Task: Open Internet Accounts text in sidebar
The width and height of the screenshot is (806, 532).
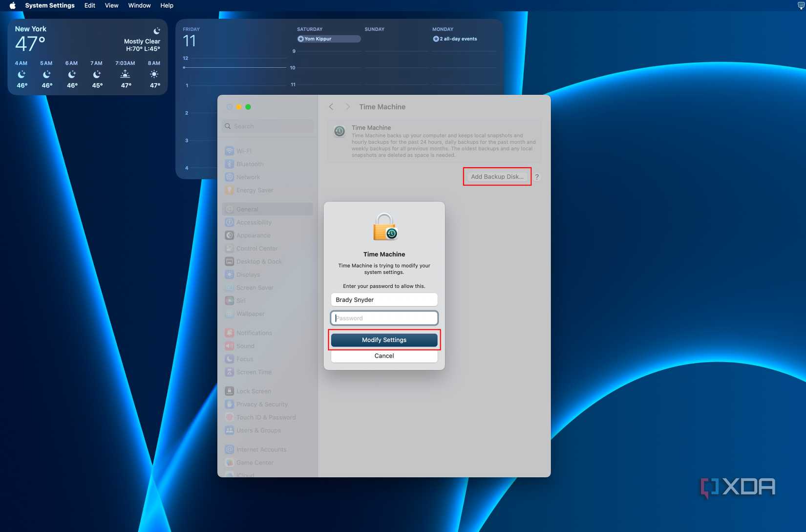Action: pos(261,449)
